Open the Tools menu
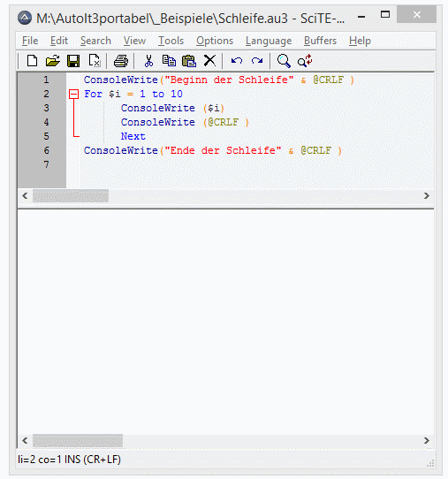448x479 pixels. click(171, 41)
